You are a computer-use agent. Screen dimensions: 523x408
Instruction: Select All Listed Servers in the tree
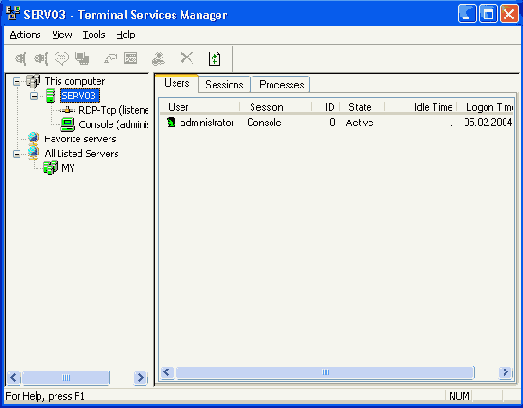pos(81,153)
